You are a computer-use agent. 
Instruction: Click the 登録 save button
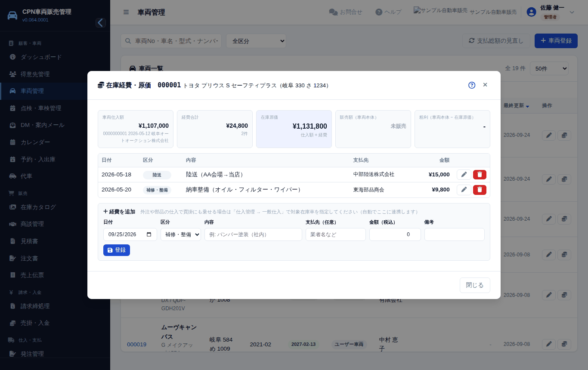[117, 250]
